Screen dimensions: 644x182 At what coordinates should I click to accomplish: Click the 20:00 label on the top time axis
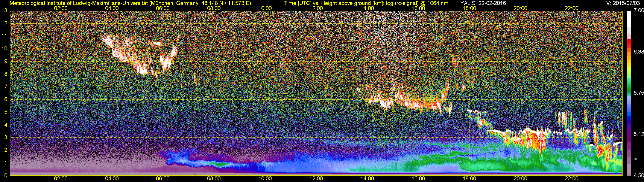pos(521,8)
